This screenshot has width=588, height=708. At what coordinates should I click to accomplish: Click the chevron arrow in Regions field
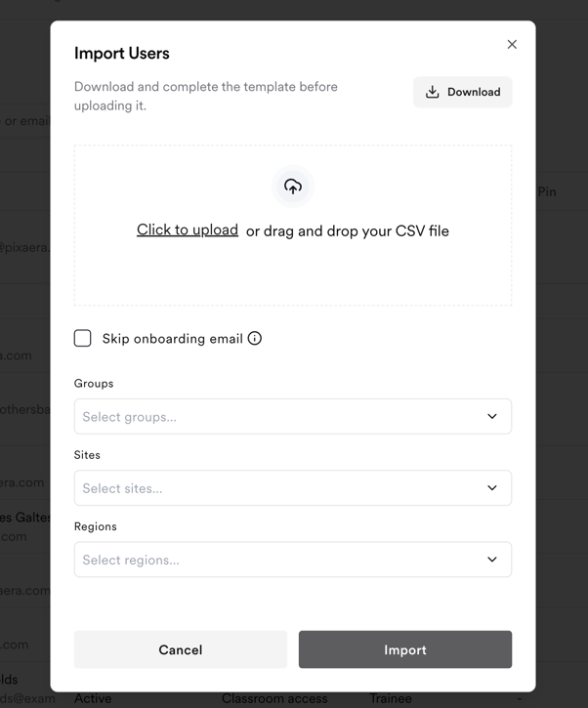(492, 560)
